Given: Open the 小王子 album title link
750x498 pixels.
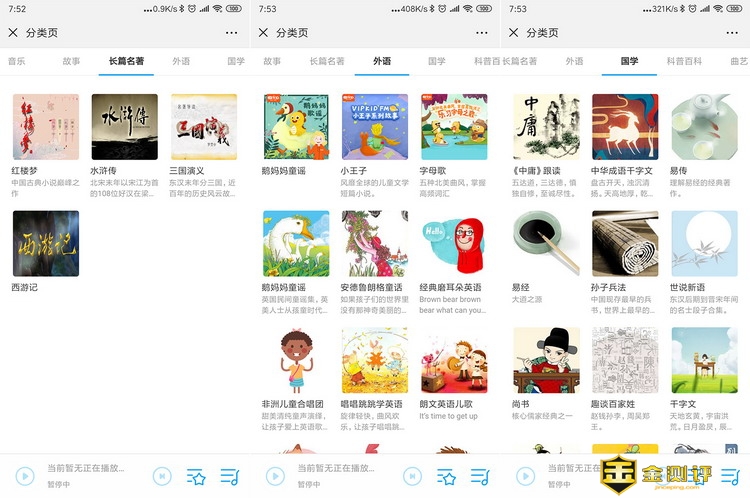Looking at the screenshot, I should tap(353, 171).
